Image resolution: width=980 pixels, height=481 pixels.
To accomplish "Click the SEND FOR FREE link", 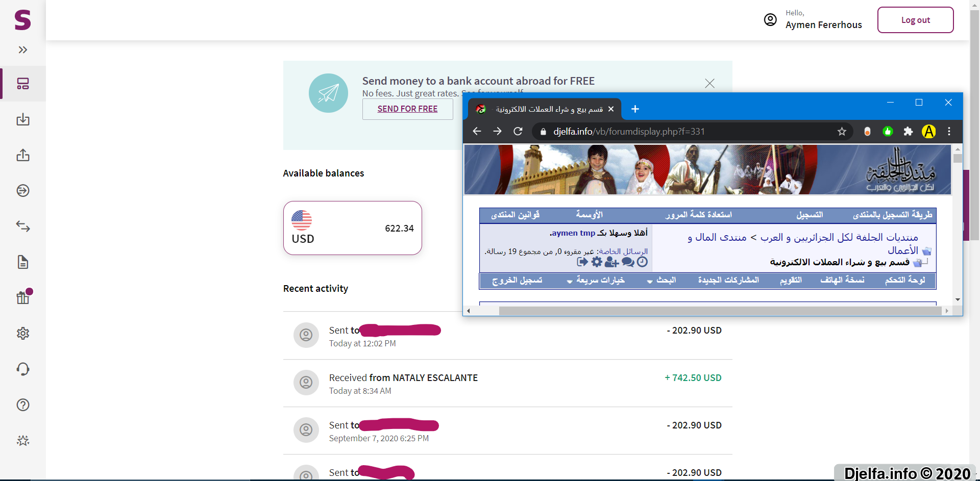I will click(407, 109).
